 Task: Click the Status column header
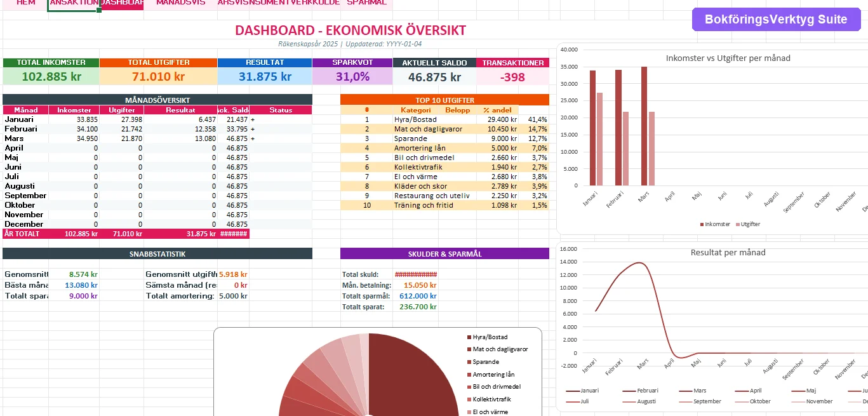pyautogui.click(x=281, y=110)
